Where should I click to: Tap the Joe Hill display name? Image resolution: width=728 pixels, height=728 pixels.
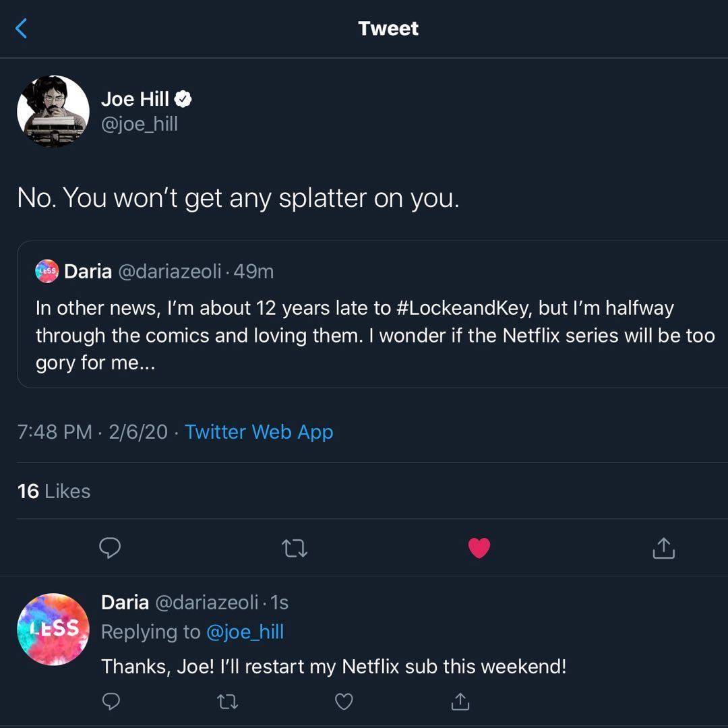[x=135, y=99]
